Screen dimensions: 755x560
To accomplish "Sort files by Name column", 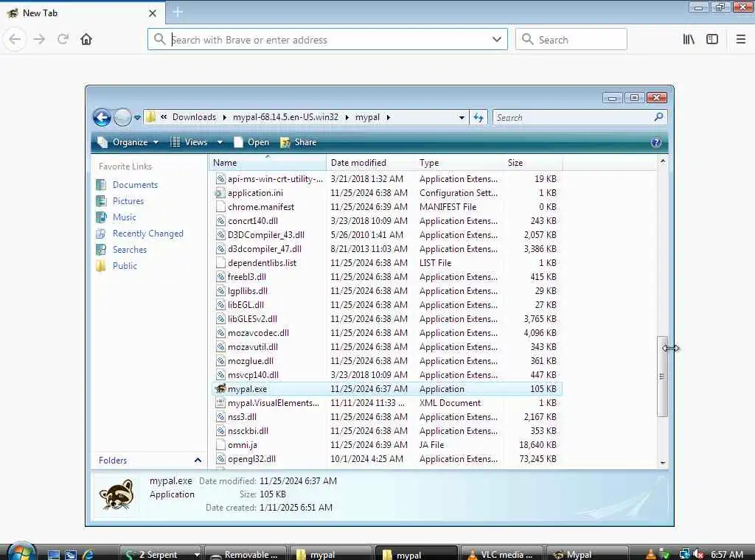I will point(268,163).
